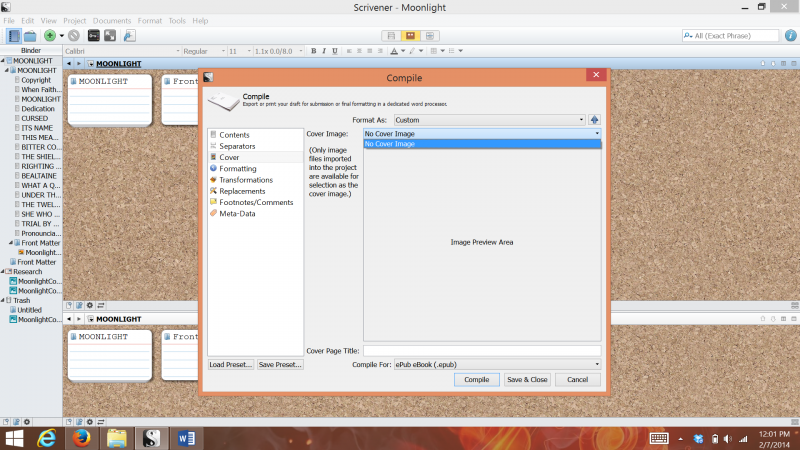Collapse the Research folder in Binder
The width and height of the screenshot is (800, 450).
pos(3,271)
